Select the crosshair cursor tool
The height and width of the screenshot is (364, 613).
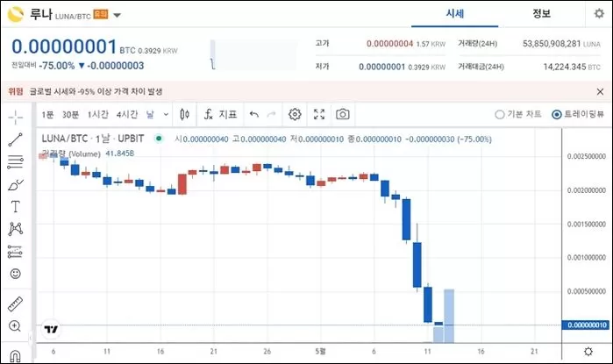[16, 117]
